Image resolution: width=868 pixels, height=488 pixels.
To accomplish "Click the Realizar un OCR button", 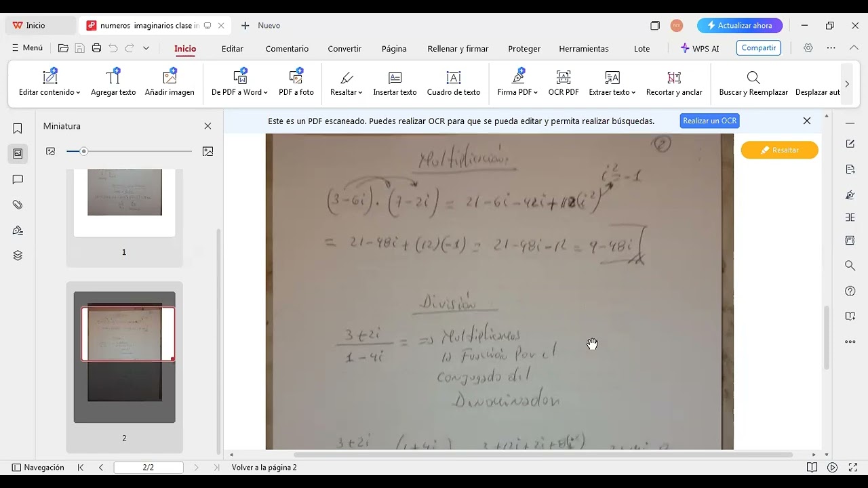I will [710, 121].
